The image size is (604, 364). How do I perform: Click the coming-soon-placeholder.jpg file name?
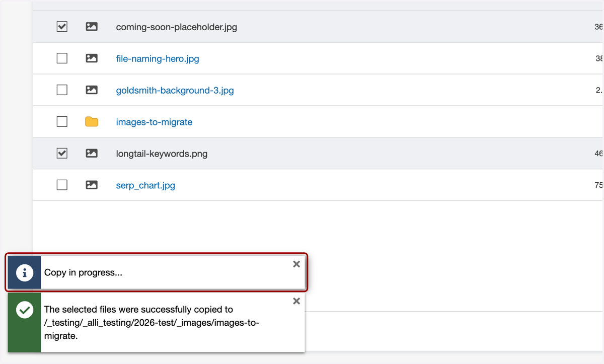pos(177,27)
